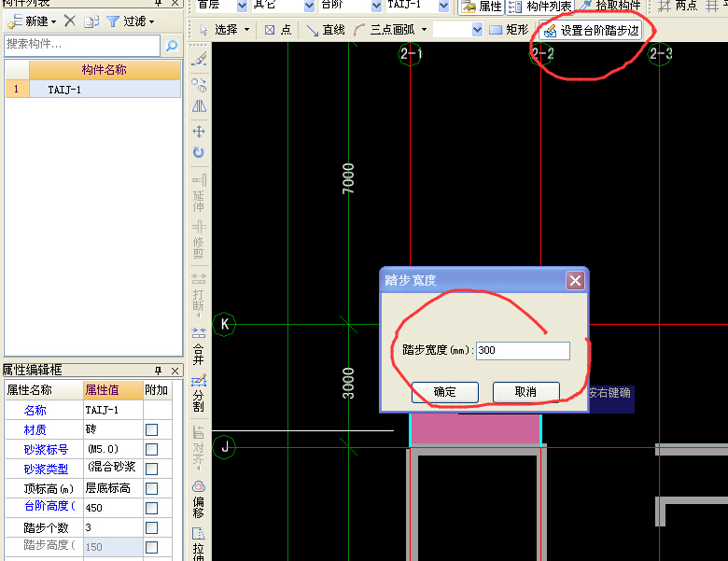Screen dimensions: 728x561
Task: Click the 台阶高度 value 450 cell
Action: 113,508
